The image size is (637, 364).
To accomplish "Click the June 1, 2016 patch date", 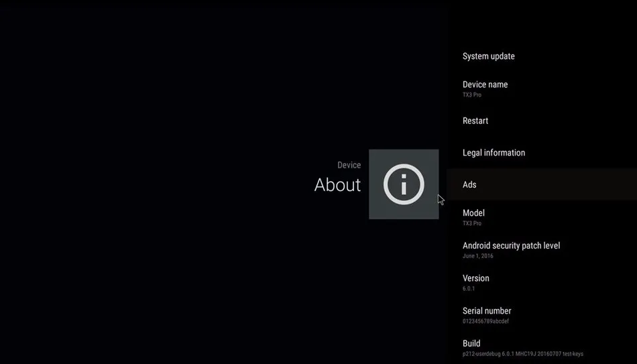I will coord(477,256).
